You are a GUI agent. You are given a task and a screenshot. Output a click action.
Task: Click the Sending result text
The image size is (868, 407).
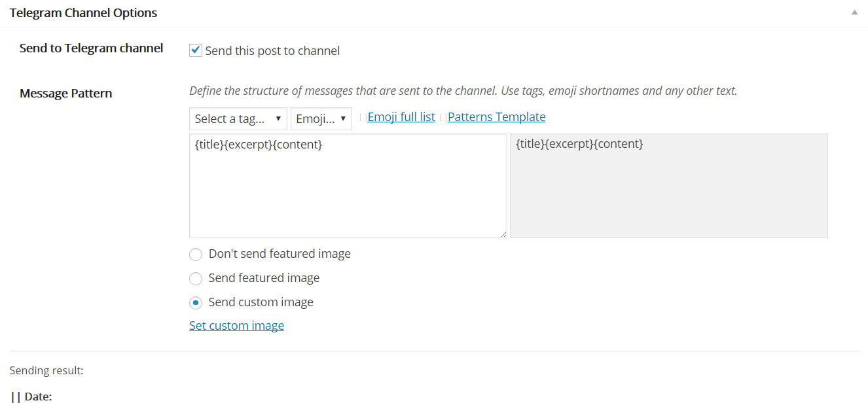(x=46, y=370)
